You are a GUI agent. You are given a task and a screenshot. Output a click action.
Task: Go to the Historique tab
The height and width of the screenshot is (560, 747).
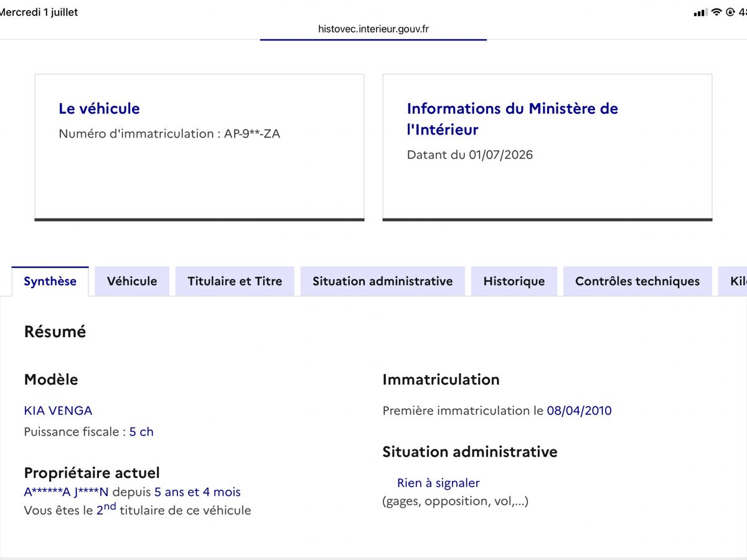click(514, 281)
